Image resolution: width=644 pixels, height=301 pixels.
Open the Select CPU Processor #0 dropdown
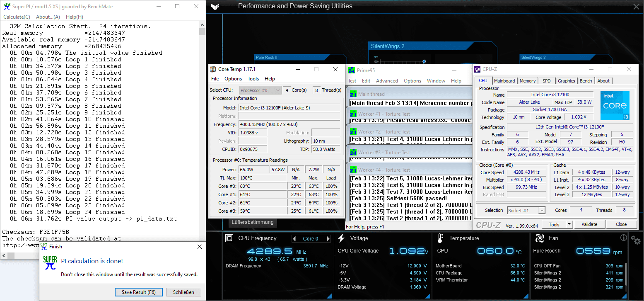(x=260, y=90)
